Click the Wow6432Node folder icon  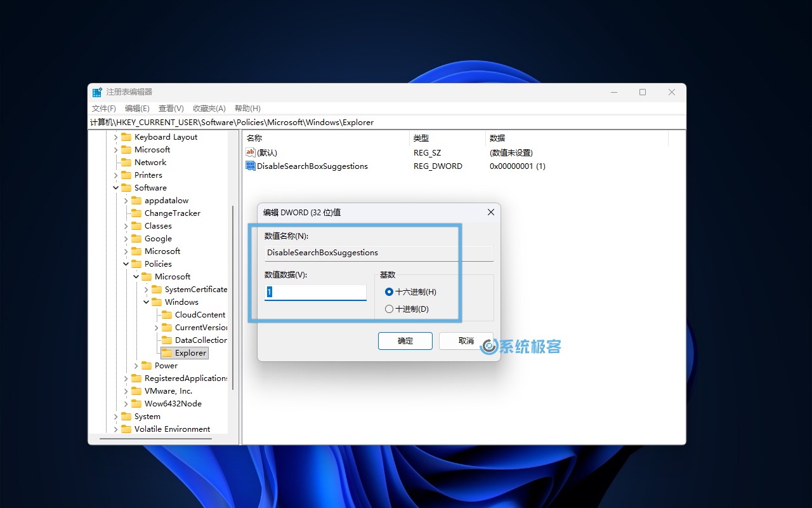(x=137, y=403)
